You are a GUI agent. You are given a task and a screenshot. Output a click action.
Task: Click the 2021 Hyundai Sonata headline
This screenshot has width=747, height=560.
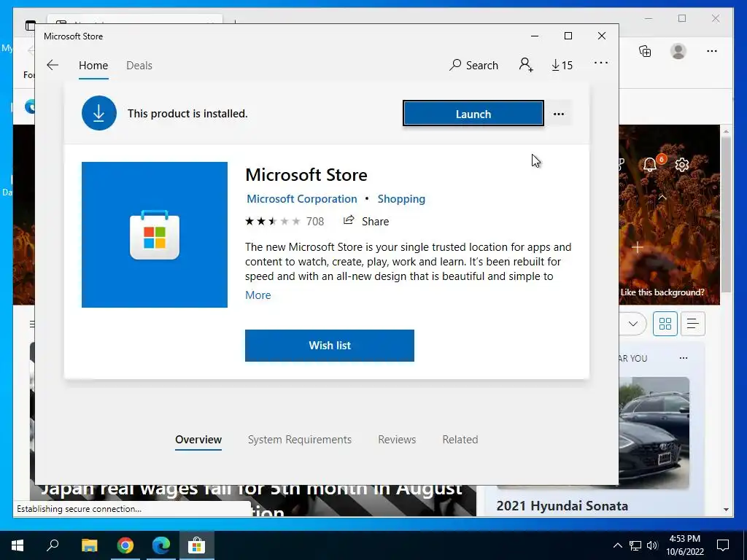[x=562, y=506]
